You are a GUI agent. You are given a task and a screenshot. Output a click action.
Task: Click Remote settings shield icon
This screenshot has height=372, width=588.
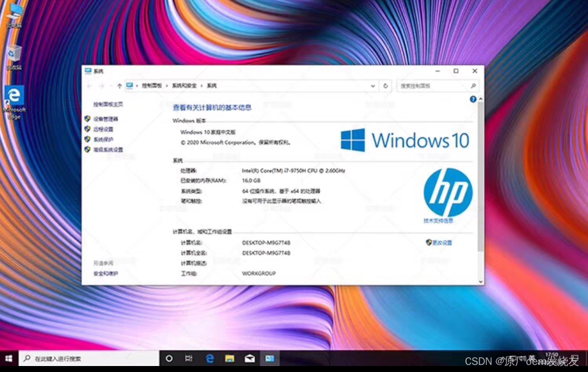tap(87, 129)
